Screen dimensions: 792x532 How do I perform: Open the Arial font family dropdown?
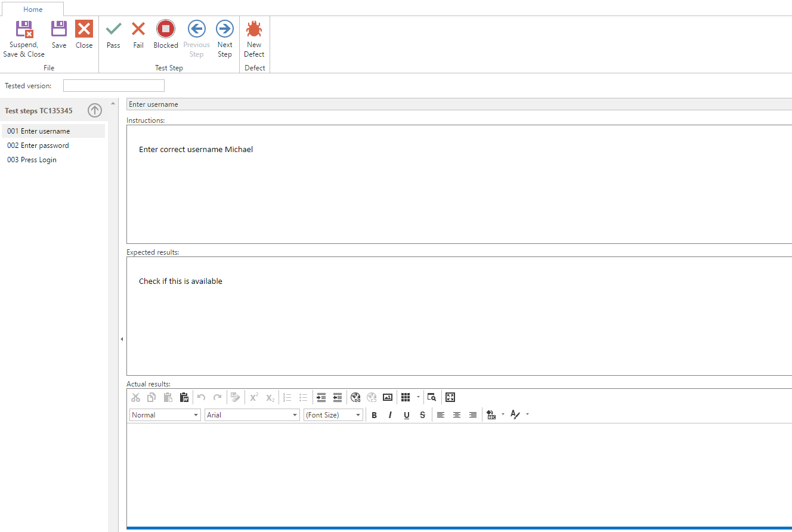252,415
